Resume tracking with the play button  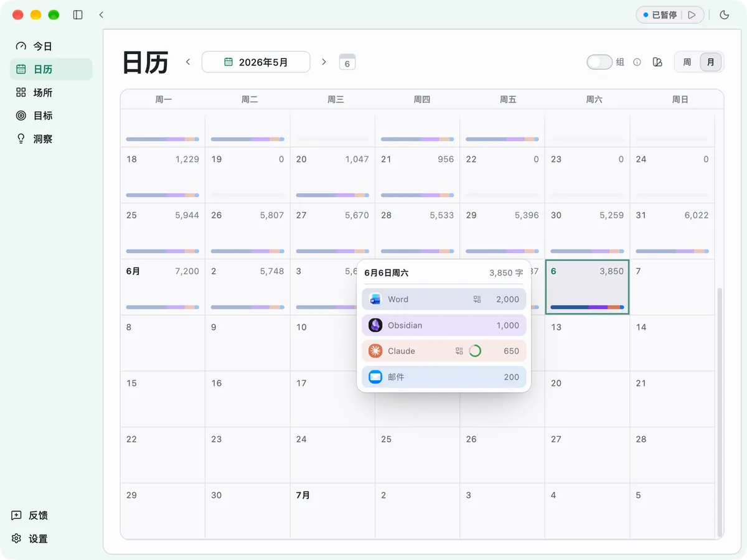pos(692,15)
